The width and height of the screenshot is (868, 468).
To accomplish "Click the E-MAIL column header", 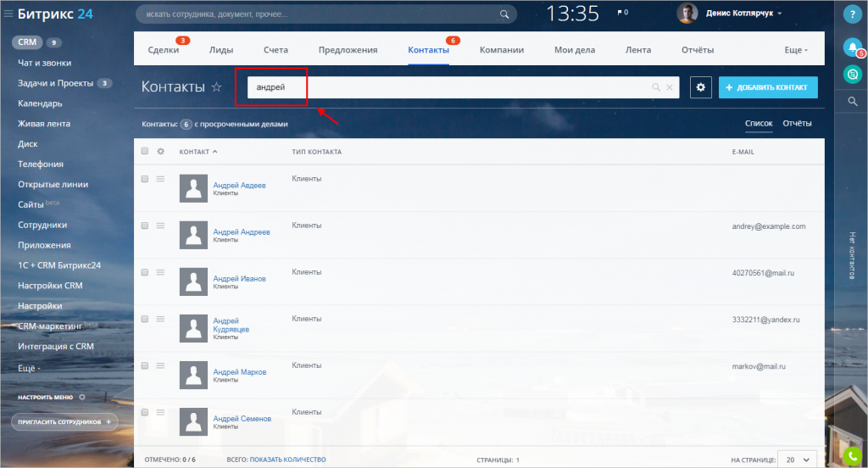I will click(x=743, y=152).
